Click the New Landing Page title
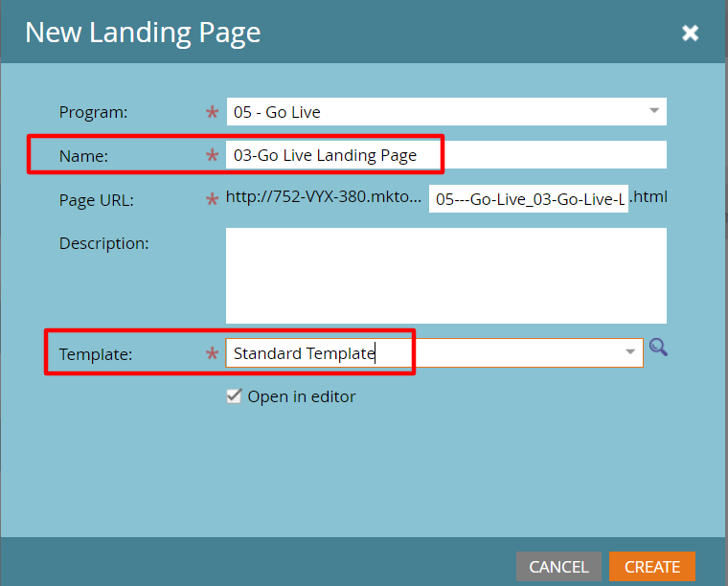Screen dimensions: 728x586 [x=143, y=33]
